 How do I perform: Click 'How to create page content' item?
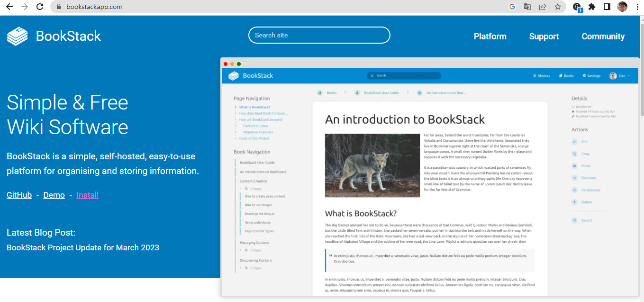pos(265,196)
